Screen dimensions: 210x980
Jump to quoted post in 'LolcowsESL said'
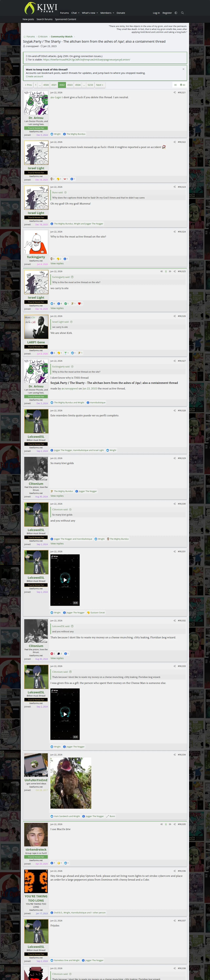point(72,626)
